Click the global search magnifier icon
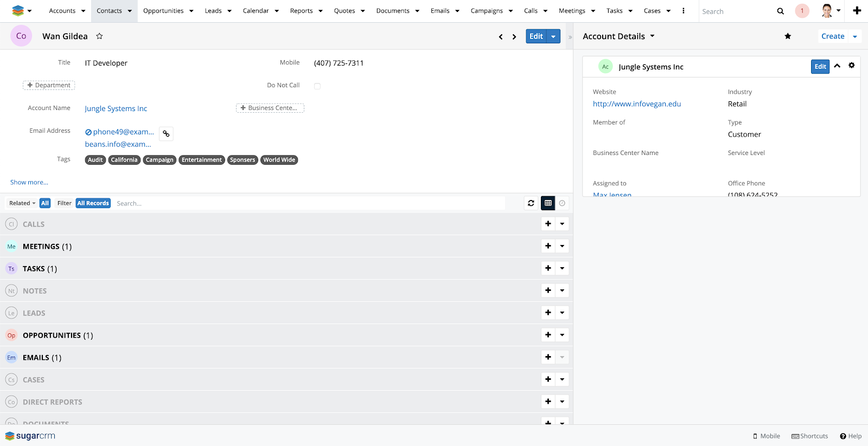The image size is (868, 446). coord(780,11)
